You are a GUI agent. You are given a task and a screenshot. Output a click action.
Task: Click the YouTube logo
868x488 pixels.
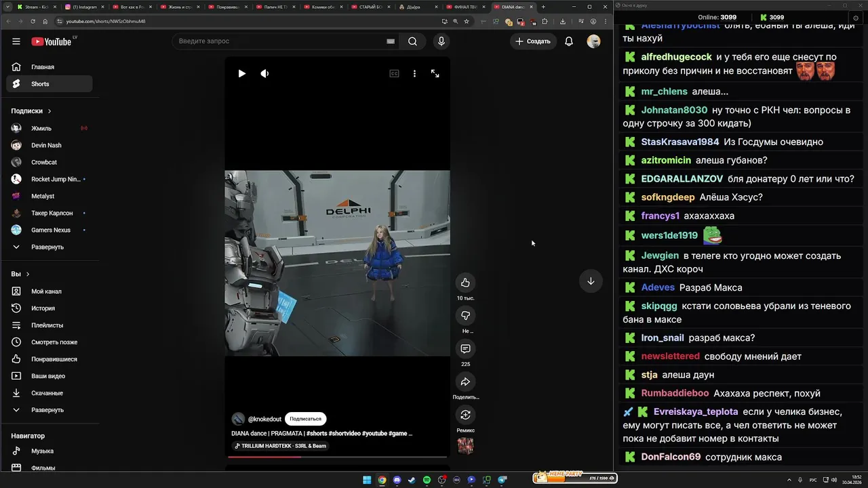[x=52, y=41]
